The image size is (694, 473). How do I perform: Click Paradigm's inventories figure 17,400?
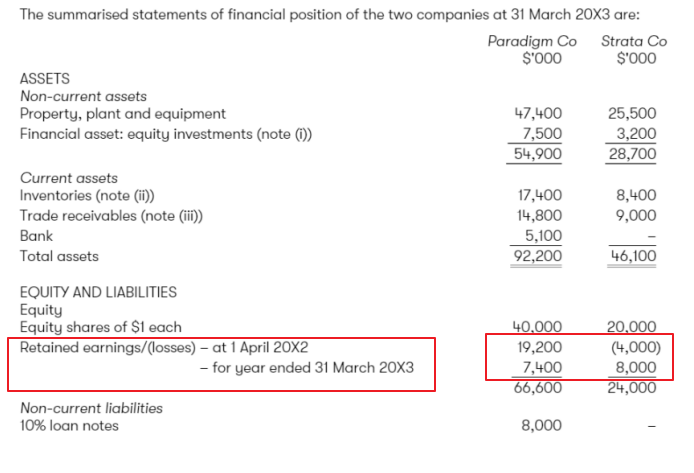tap(540, 195)
